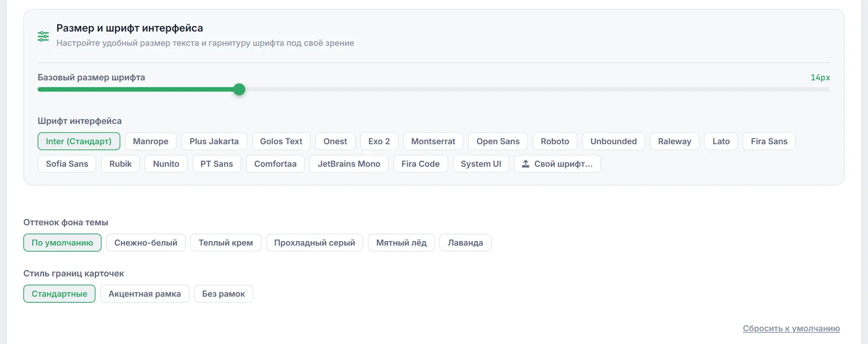Set the font to Nunito

(166, 164)
